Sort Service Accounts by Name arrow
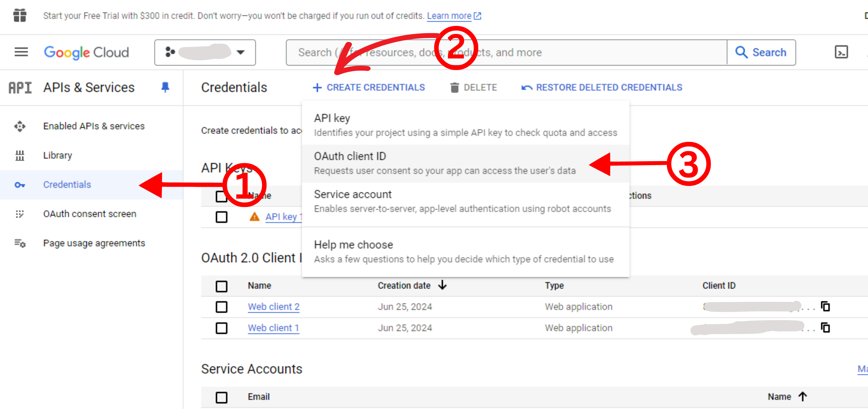The width and height of the screenshot is (868, 409). (x=803, y=397)
